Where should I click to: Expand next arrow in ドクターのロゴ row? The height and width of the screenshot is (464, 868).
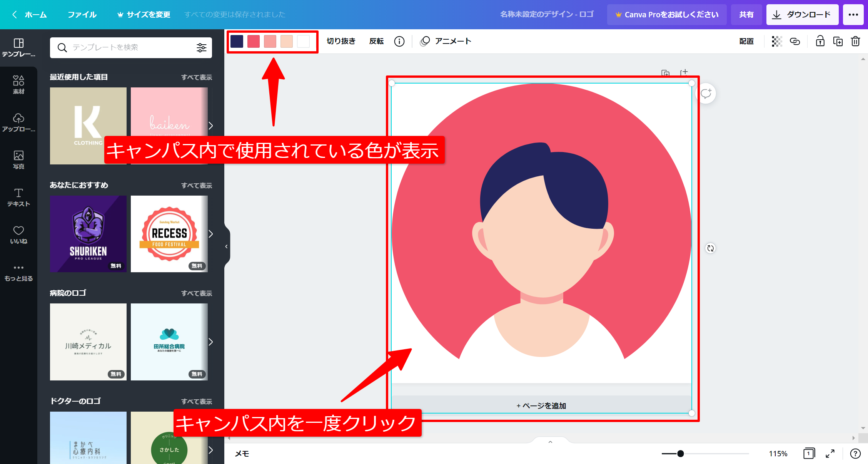210,450
